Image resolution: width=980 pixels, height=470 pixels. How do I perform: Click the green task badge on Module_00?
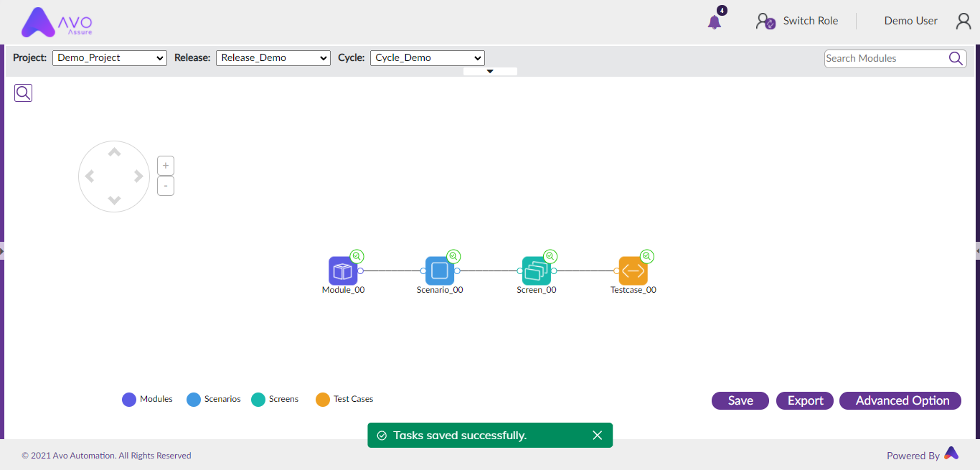357,256
